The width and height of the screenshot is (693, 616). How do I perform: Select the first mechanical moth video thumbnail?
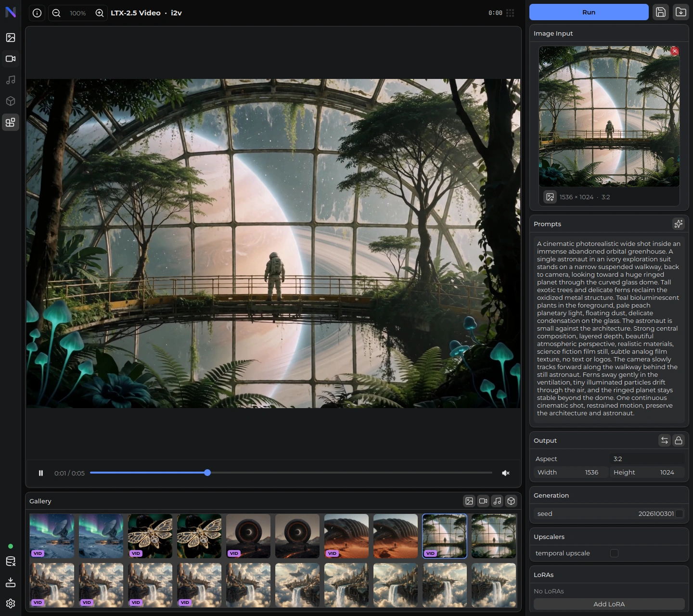(x=150, y=536)
